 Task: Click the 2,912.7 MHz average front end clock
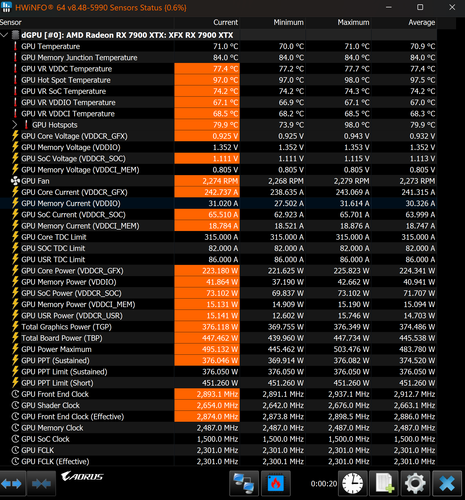click(414, 394)
